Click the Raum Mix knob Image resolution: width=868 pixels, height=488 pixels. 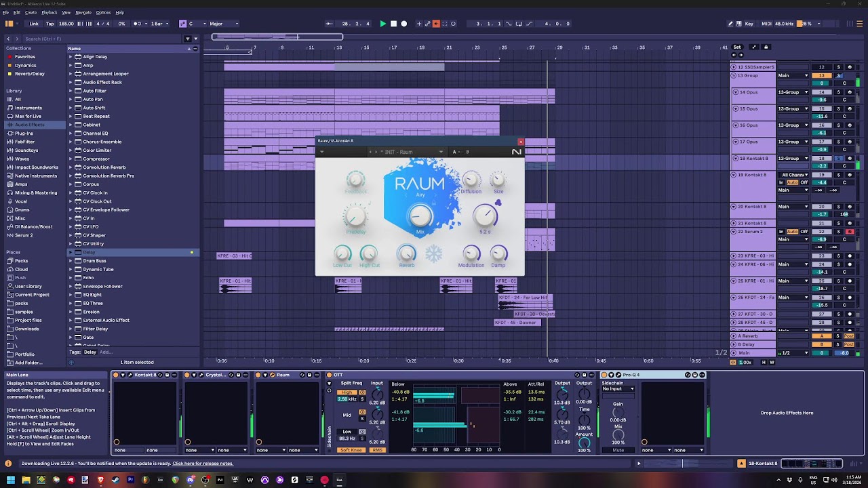[x=420, y=216]
